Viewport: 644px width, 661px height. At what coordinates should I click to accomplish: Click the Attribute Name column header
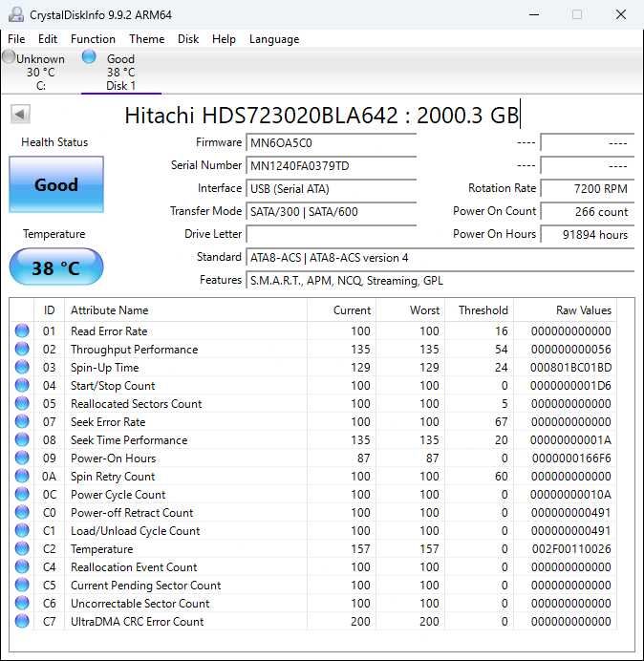click(185, 310)
